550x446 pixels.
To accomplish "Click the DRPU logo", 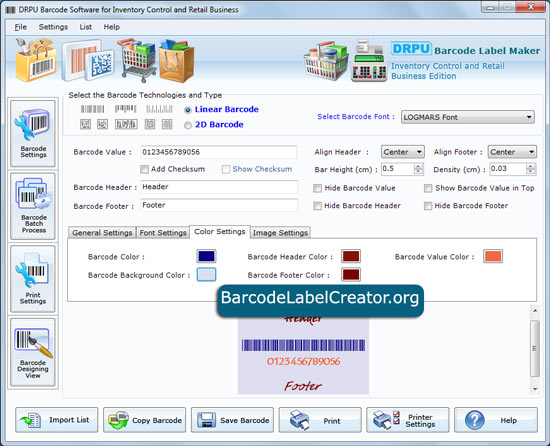I will (411, 48).
